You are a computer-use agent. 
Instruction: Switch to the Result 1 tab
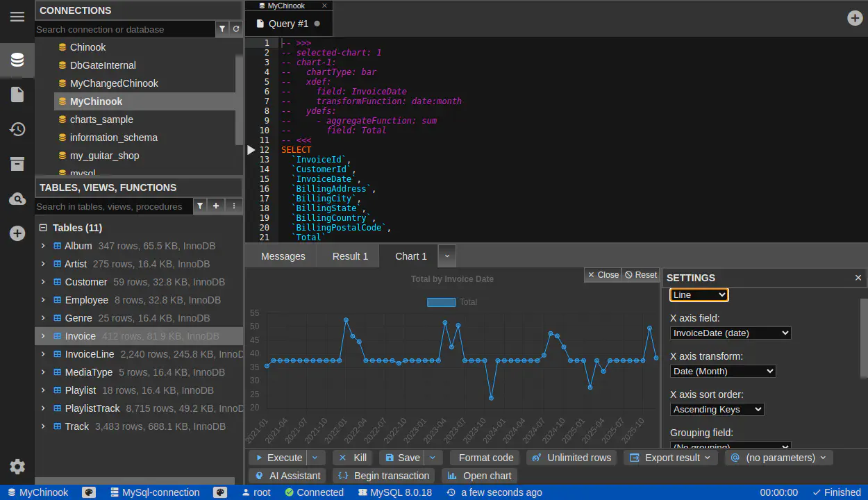tap(350, 256)
